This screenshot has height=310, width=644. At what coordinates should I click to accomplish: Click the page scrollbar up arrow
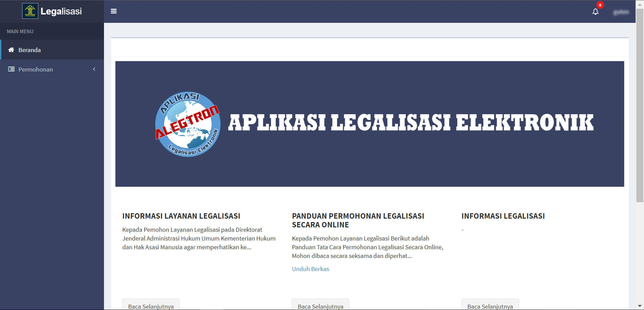tap(640, 4)
